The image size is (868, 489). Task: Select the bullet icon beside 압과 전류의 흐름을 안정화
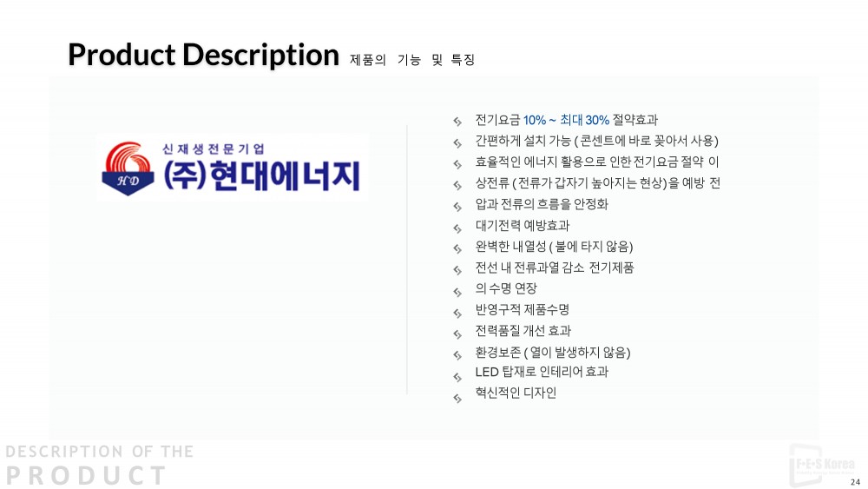coord(457,207)
